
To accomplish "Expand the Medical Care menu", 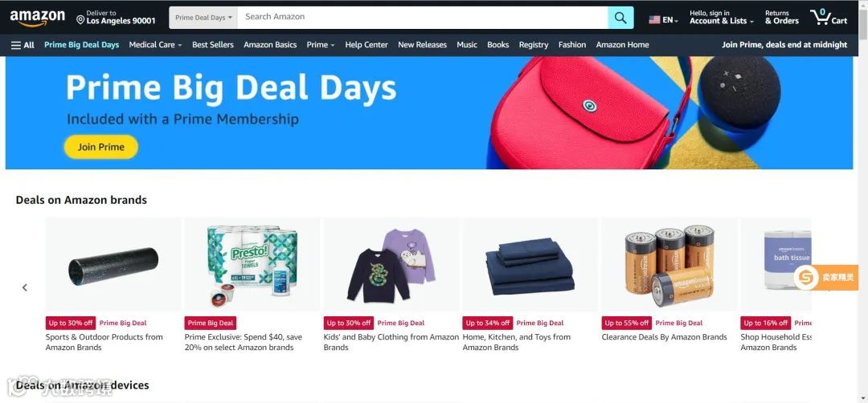I will (156, 45).
